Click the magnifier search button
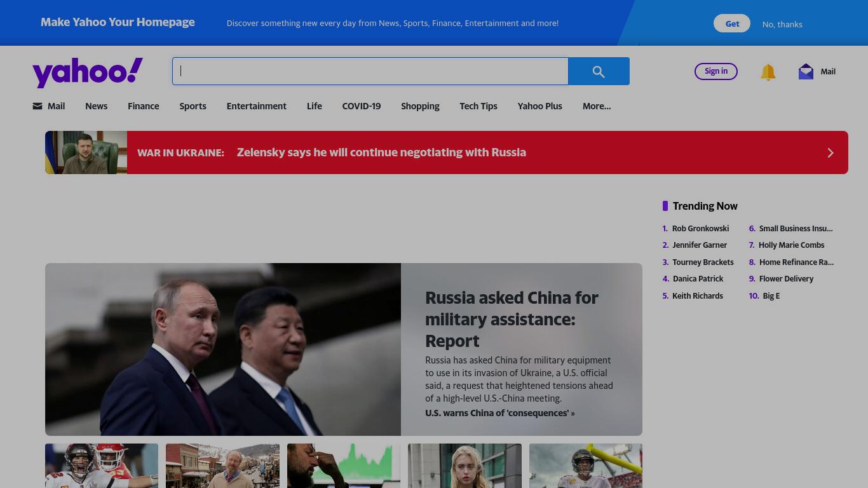 pos(599,71)
